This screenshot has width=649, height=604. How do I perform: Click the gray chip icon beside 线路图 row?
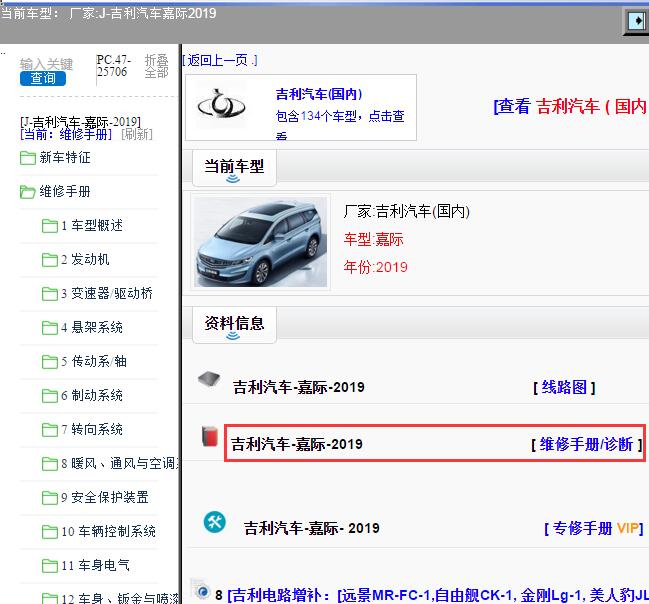209,379
